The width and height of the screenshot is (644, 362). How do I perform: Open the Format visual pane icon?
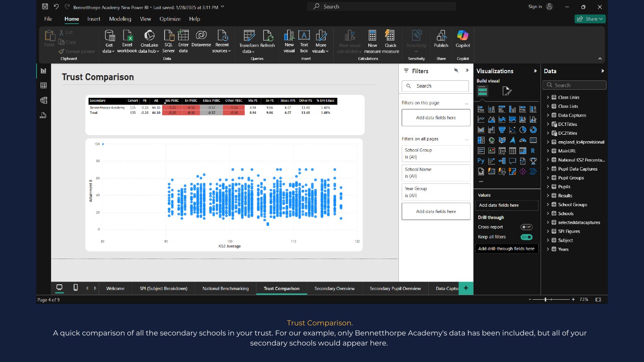point(507,91)
